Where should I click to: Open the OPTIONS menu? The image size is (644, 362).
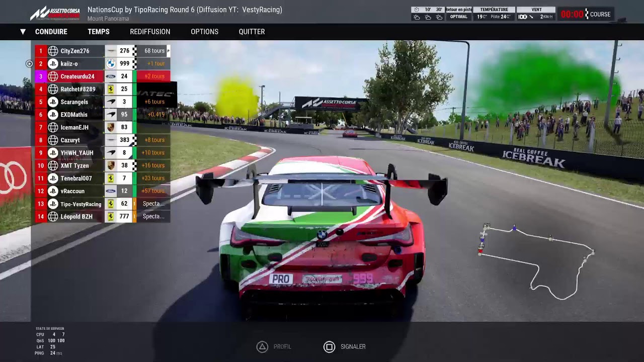coord(204,32)
